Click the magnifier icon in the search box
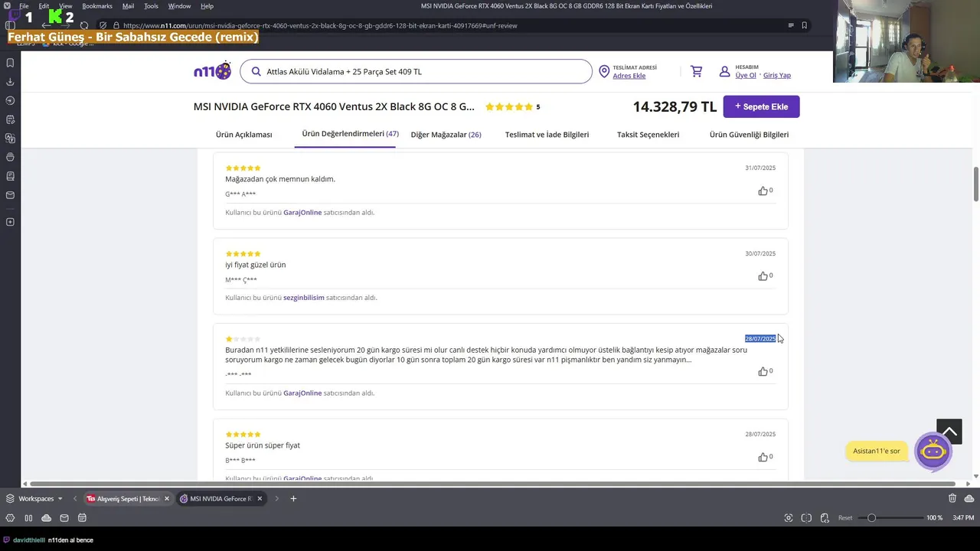The width and height of the screenshot is (980, 551). [x=255, y=71]
